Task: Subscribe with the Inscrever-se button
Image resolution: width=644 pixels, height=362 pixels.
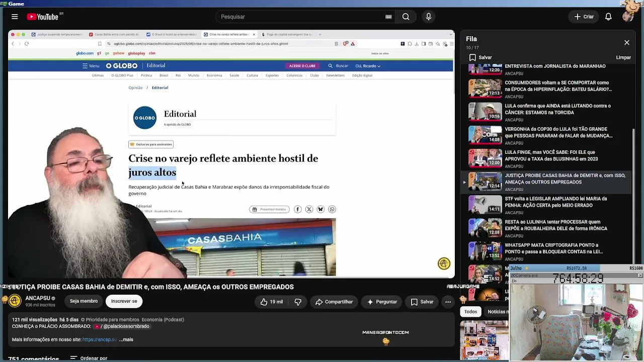Action: pos(124,301)
